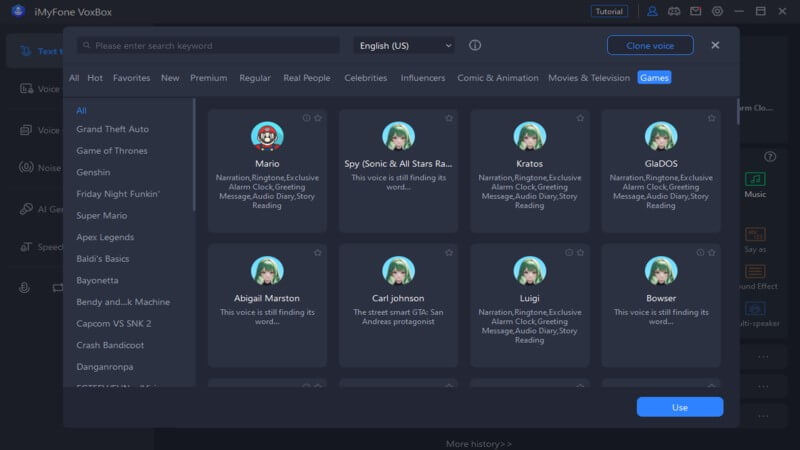Select Genshin in the game list
The width and height of the screenshot is (800, 450).
(x=93, y=172)
